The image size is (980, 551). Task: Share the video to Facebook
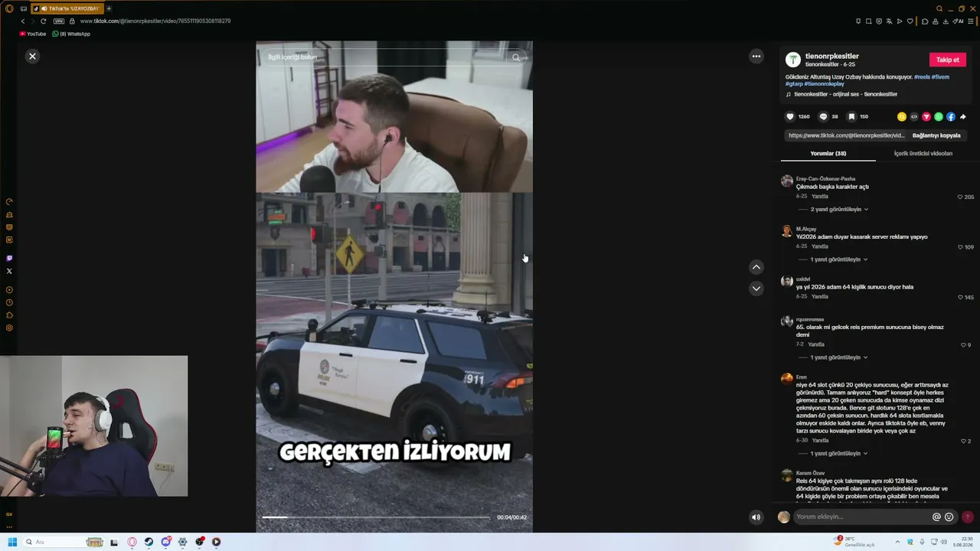pos(951,116)
